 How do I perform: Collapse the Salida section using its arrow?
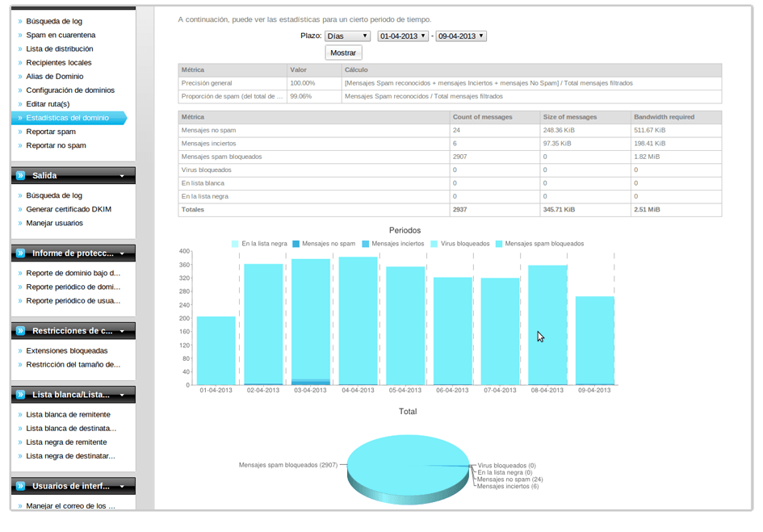[x=122, y=176]
